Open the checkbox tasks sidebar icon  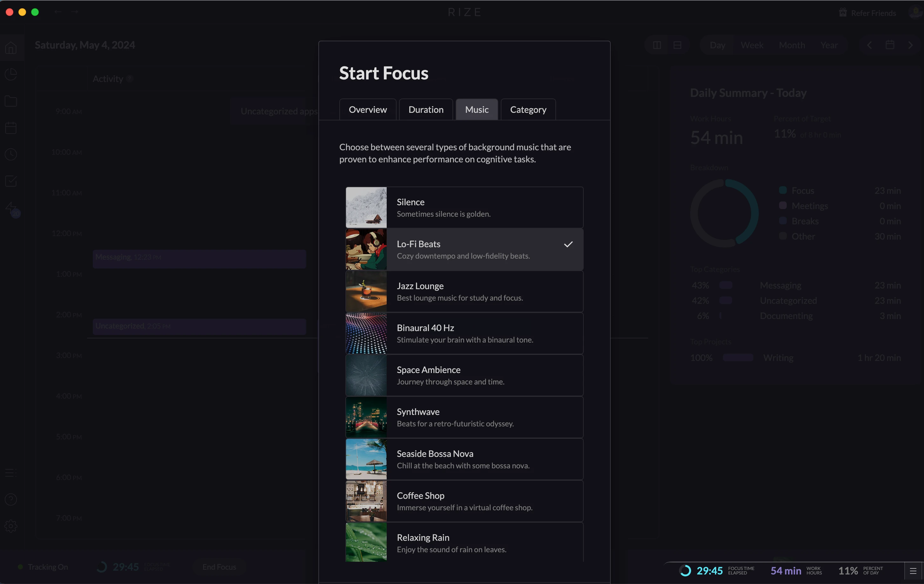pyautogui.click(x=11, y=181)
